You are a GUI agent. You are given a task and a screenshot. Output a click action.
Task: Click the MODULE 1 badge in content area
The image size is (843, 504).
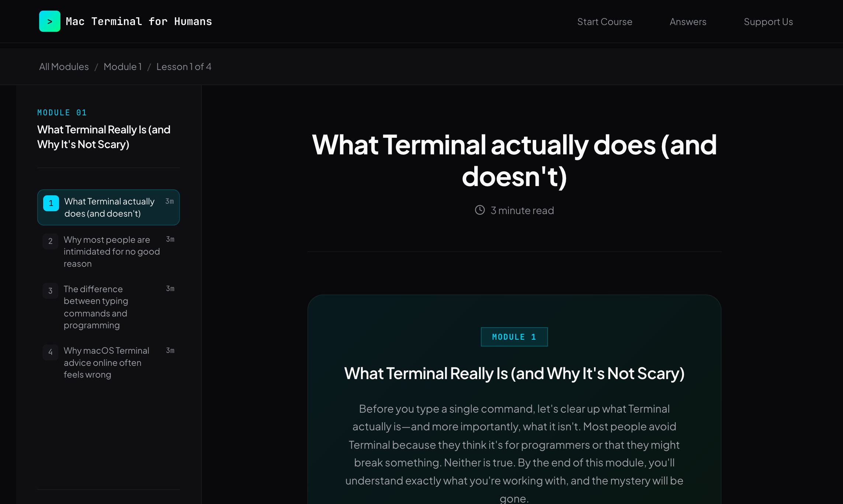[514, 336]
